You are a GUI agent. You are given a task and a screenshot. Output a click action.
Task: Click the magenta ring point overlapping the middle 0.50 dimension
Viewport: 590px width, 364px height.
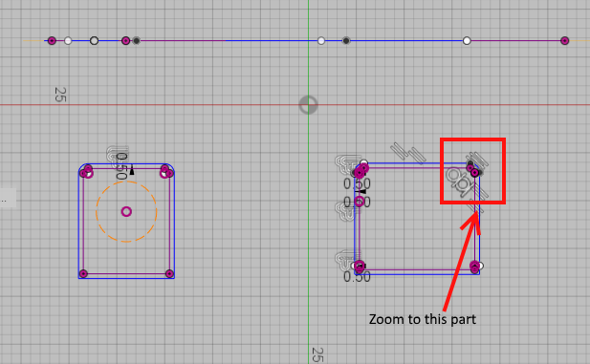coord(360,202)
